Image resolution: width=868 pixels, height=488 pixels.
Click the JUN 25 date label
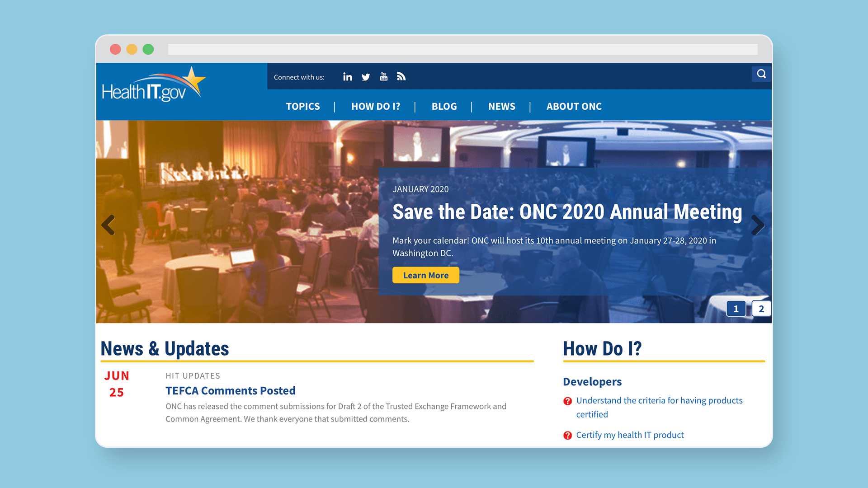coord(117,384)
